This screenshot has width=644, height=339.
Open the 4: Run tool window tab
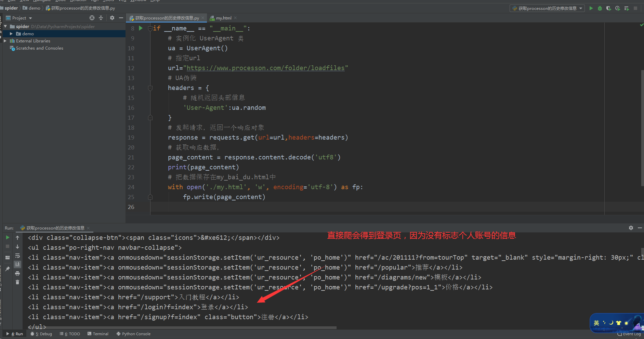pyautogui.click(x=15, y=334)
